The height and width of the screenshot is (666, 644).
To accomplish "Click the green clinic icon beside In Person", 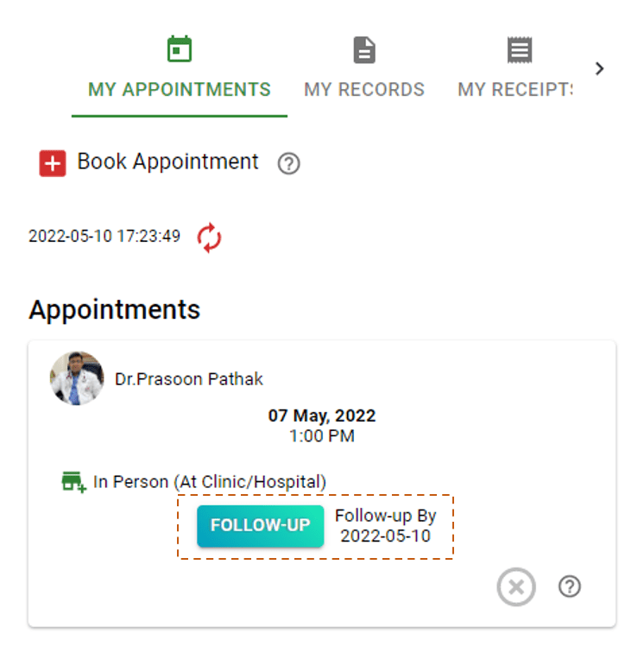I will point(74,482).
